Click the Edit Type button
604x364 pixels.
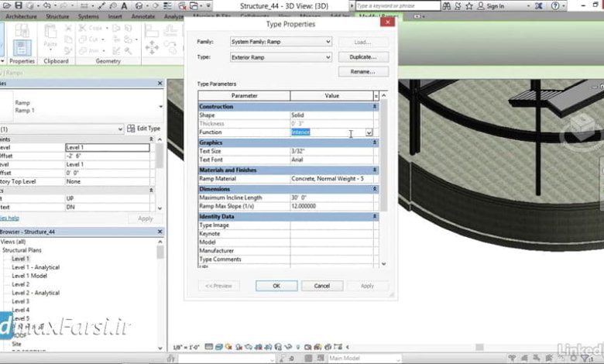[x=144, y=129]
